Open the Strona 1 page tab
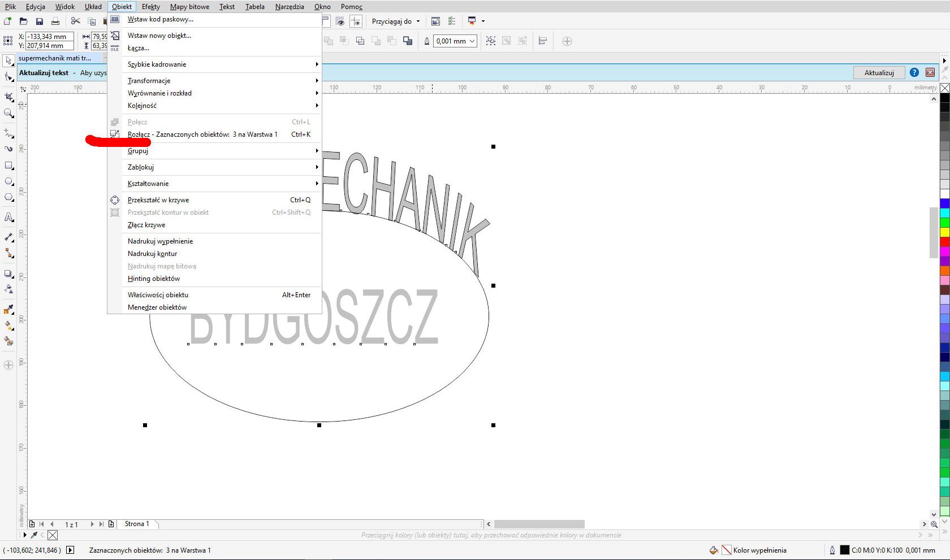 (x=137, y=524)
